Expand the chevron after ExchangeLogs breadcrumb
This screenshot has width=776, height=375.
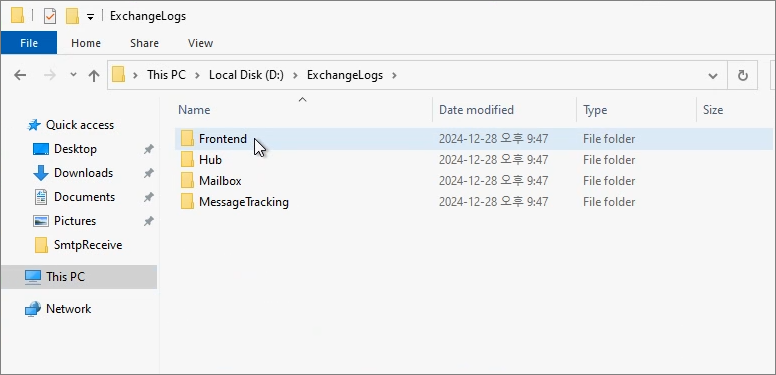coord(394,75)
